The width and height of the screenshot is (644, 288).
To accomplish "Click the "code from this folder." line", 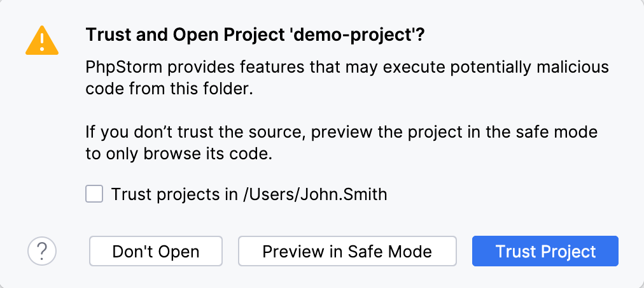I will pos(169,89).
